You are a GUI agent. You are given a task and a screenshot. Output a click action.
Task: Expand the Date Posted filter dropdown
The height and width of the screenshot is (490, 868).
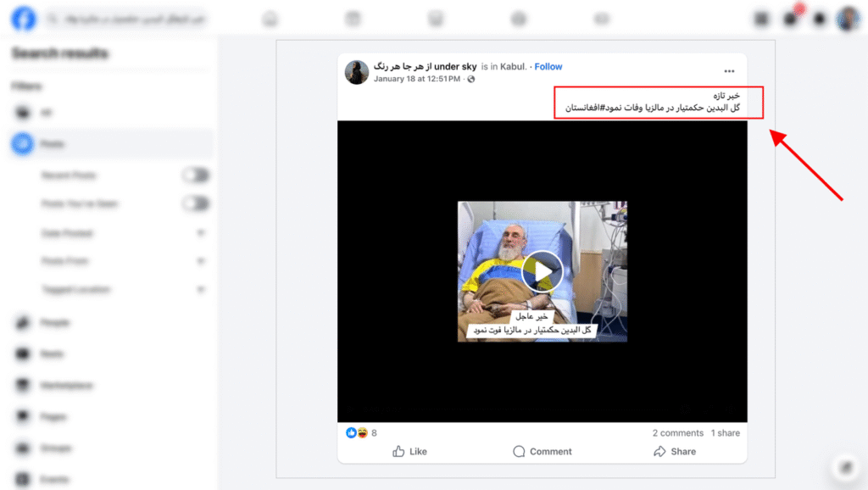pyautogui.click(x=201, y=232)
